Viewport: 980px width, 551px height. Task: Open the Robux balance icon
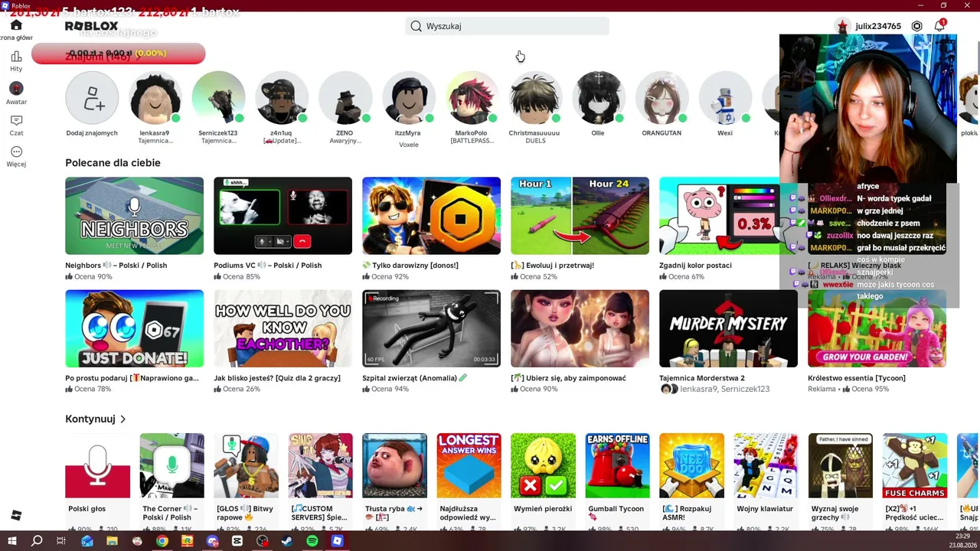coord(916,26)
